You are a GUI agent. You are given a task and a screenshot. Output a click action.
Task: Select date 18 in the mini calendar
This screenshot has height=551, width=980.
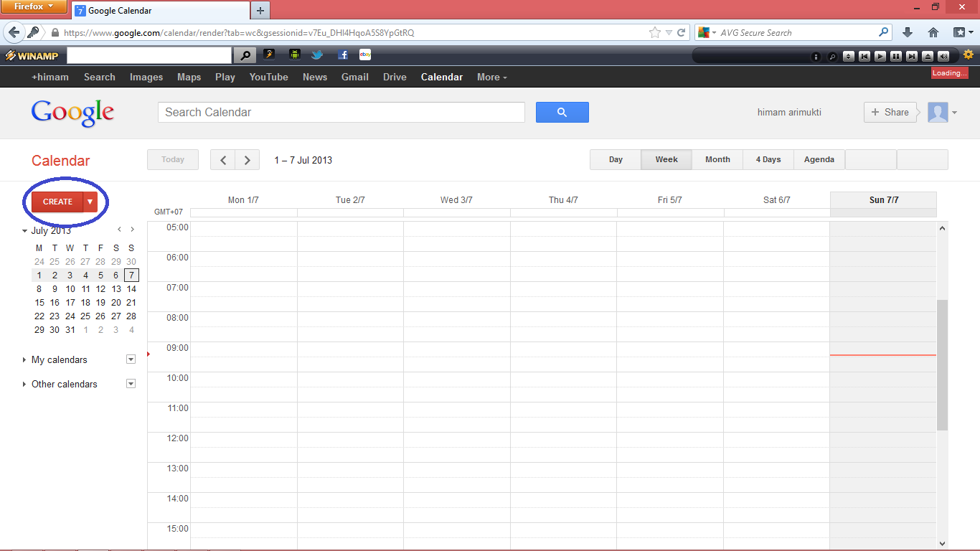(85, 303)
